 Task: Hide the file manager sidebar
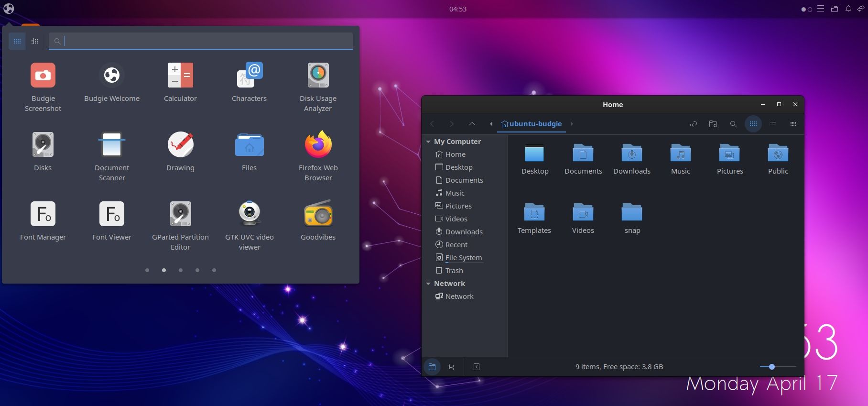click(477, 367)
